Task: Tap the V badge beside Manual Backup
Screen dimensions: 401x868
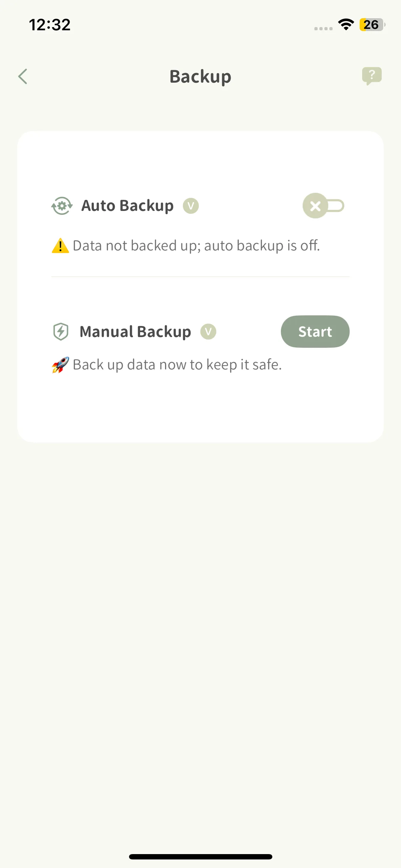Action: 208,332
